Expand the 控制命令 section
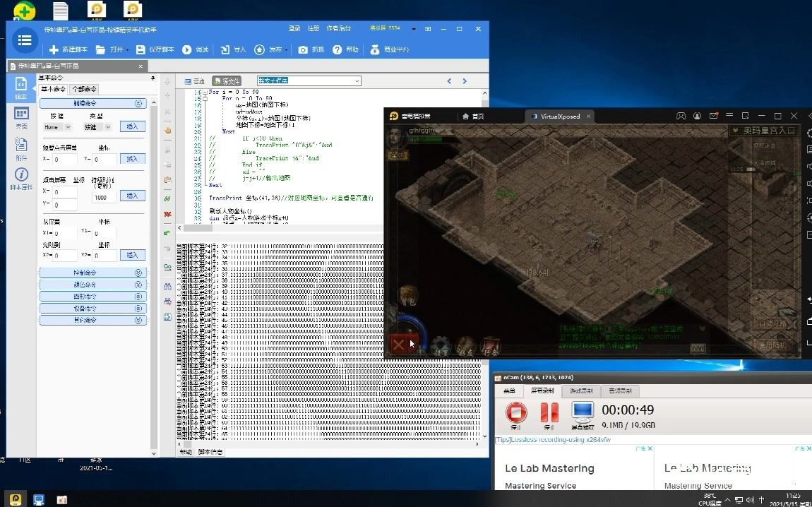The height and width of the screenshot is (507, 812). (x=92, y=273)
